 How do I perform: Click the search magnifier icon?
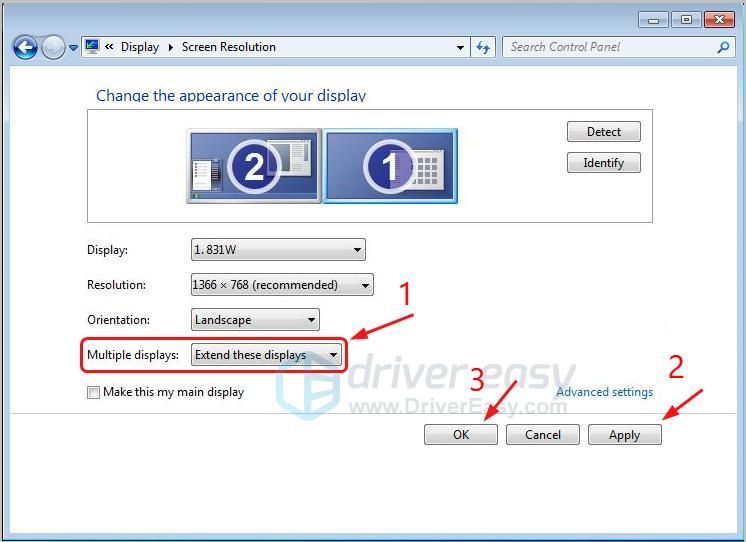coord(723,47)
